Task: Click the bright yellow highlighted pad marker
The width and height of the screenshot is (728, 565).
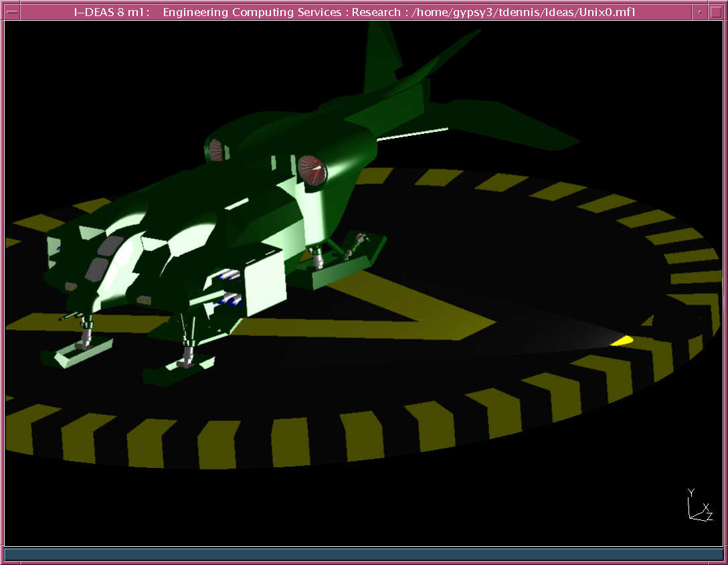Action: click(x=622, y=341)
